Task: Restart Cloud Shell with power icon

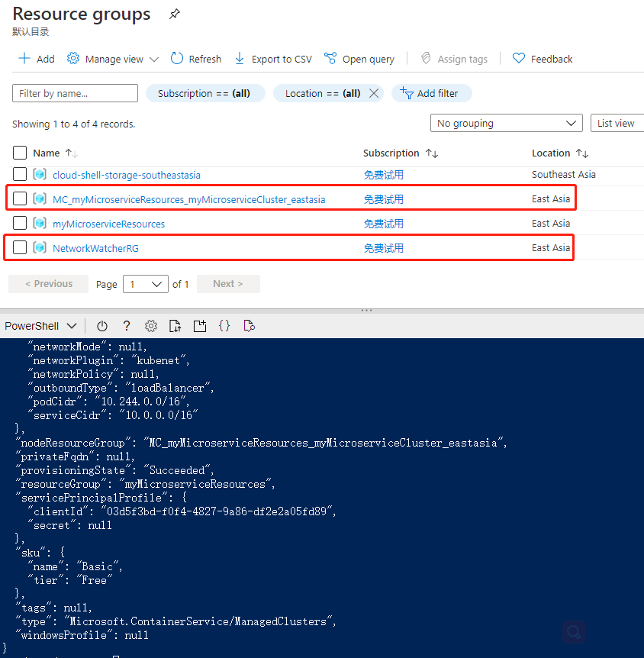Action: 102,326
